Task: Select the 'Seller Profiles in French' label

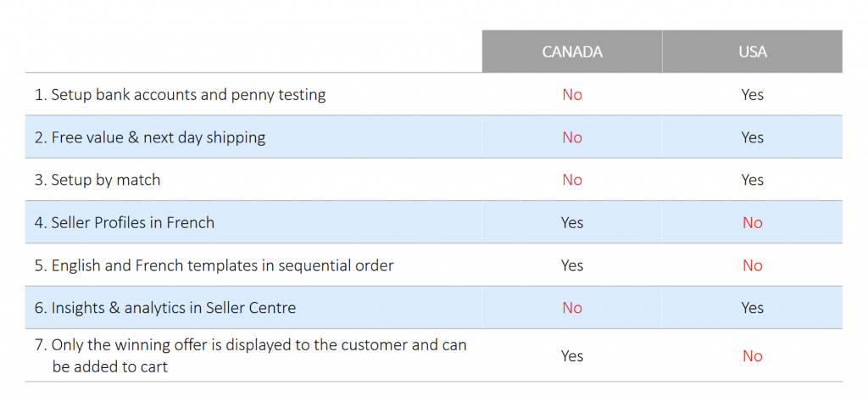Action: pos(125,223)
